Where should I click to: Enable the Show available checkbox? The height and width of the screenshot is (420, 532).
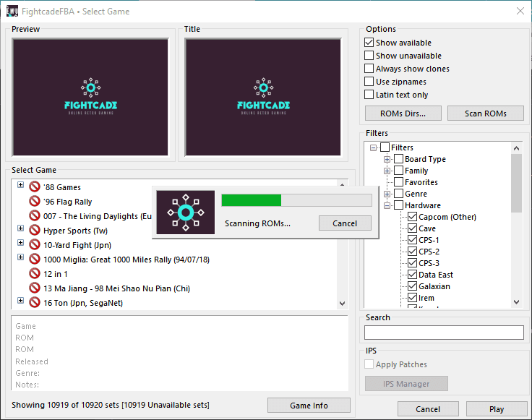369,43
